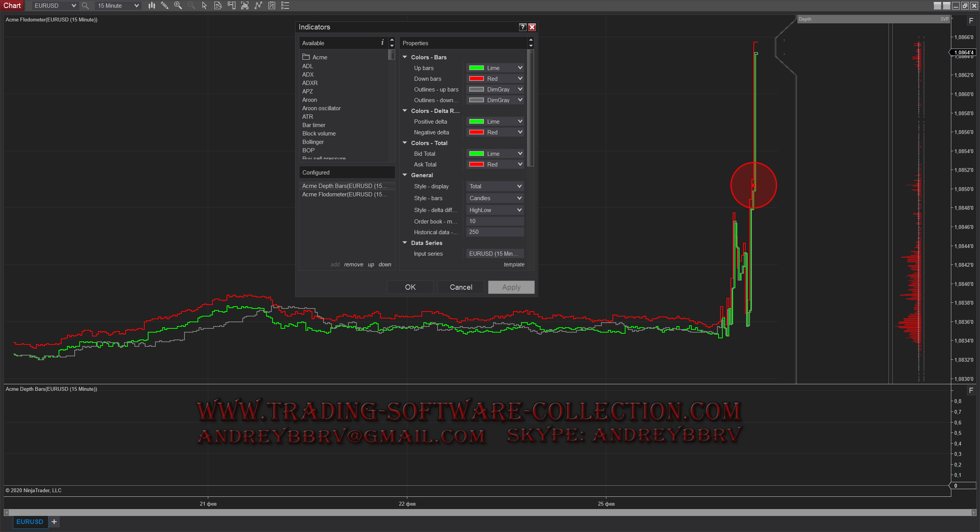The height and width of the screenshot is (532, 980).
Task: Collapse the Colors - Bars section
Action: (405, 57)
